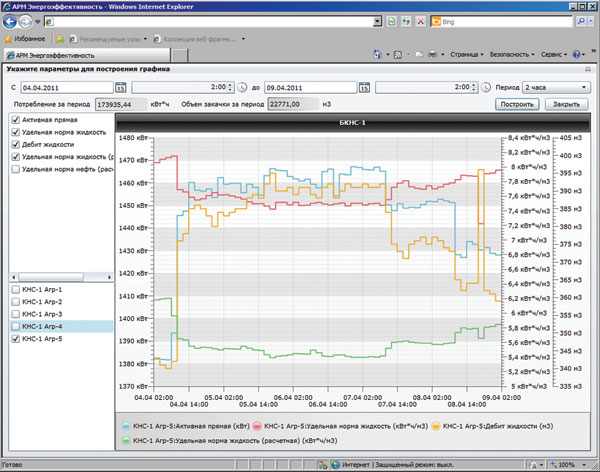The image size is (600, 472).
Task: Open Коллекция веб-фрагментов link
Action: pos(199,39)
